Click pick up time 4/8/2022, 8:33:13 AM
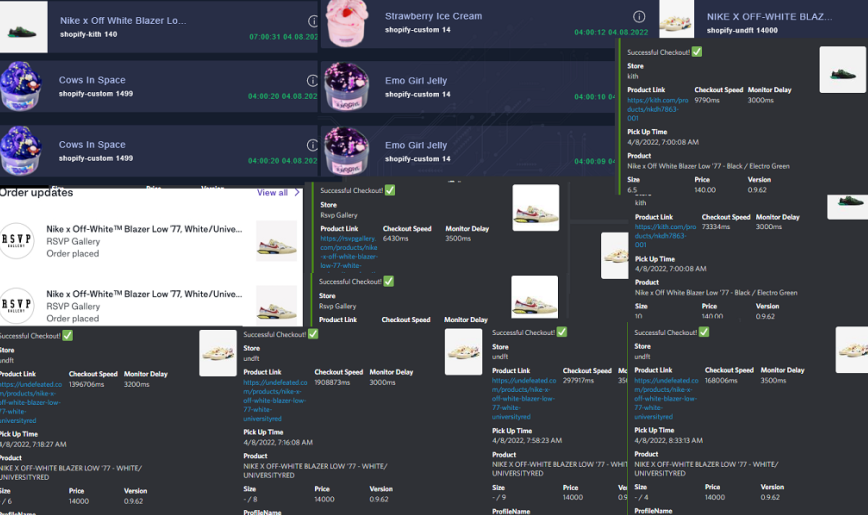Screen dimensions: 868x515 coord(668,440)
